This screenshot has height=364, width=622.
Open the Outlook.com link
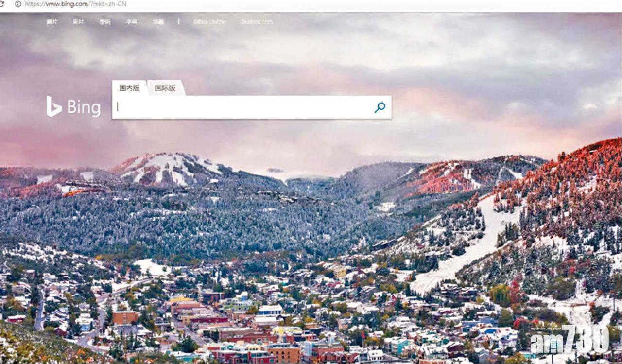257,22
